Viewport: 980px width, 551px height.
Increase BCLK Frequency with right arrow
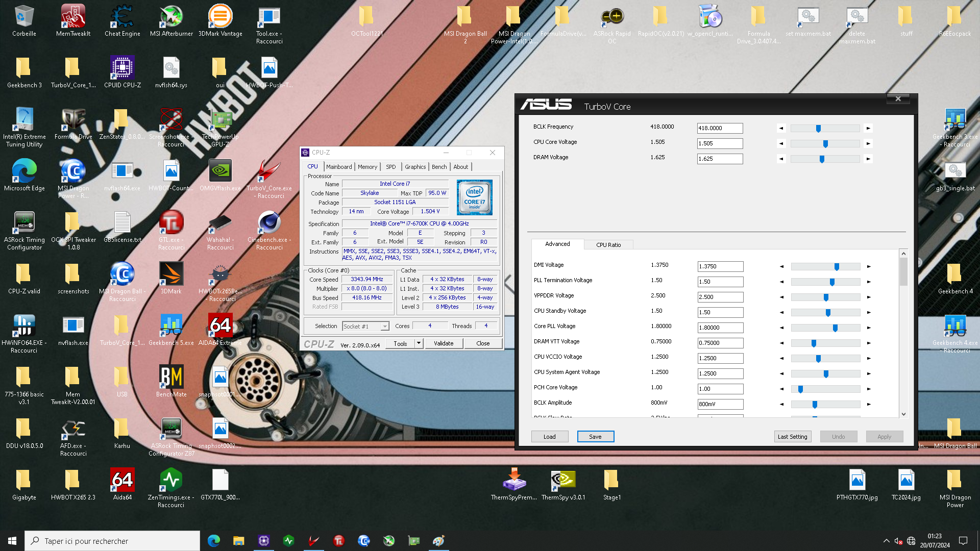click(x=868, y=129)
